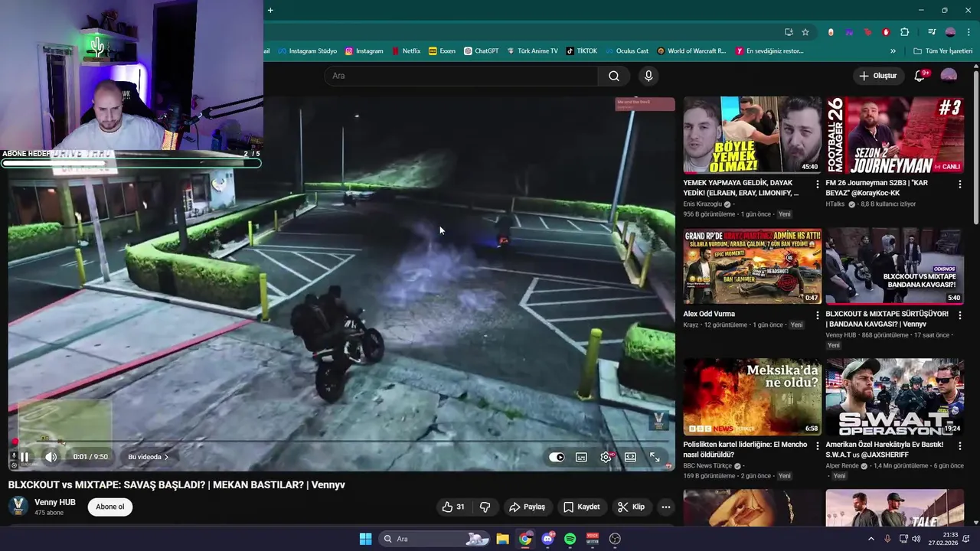
Task: Open Spotify from the taskbar
Action: 570,539
